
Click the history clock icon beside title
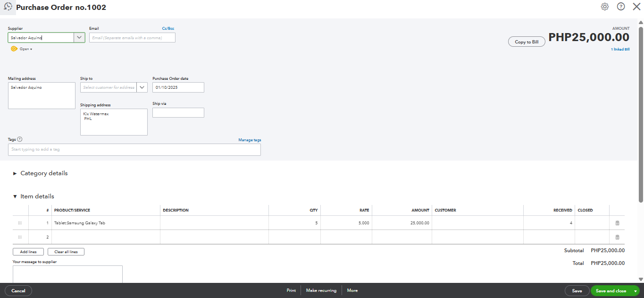point(8,7)
